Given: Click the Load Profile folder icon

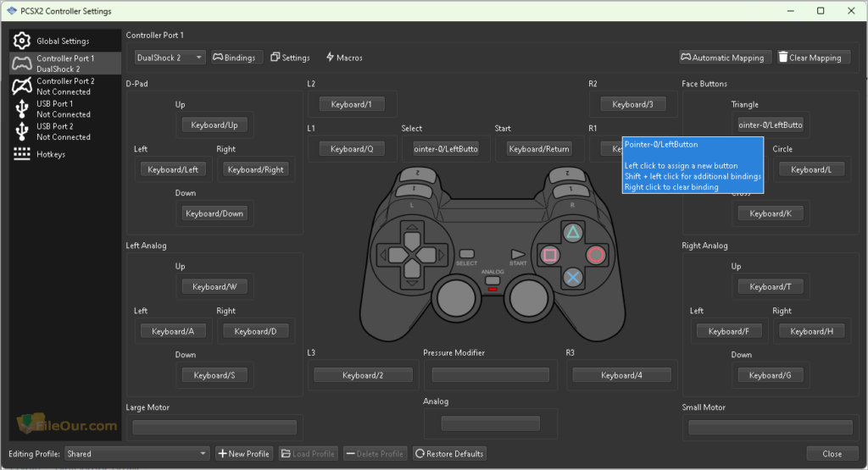Looking at the screenshot, I should tap(286, 453).
